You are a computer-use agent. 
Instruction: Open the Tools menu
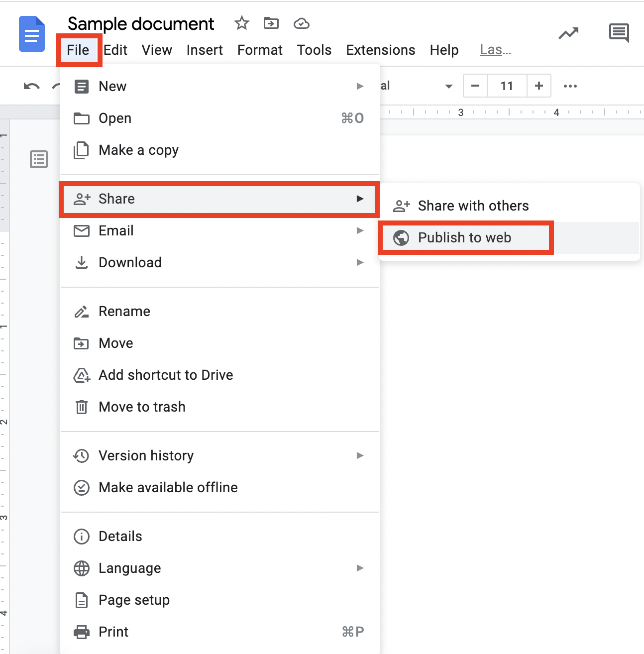[x=314, y=50]
